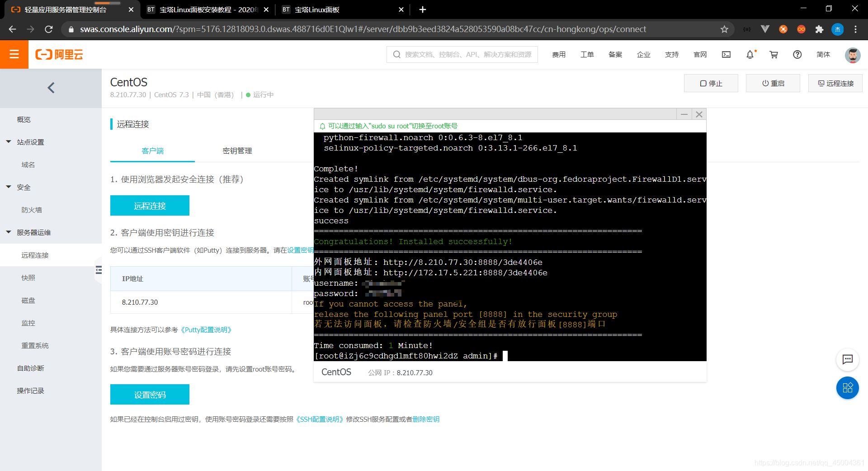Open the help question mark icon

click(797, 55)
